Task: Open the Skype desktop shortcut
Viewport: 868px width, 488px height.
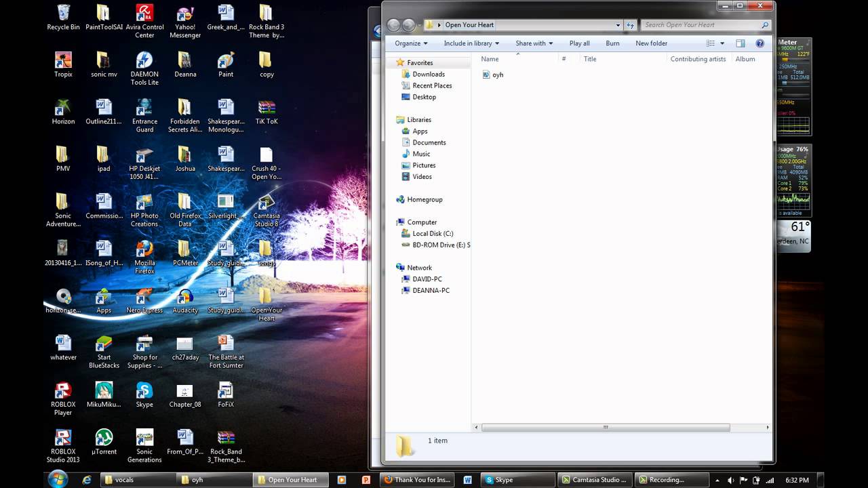Action: [144, 395]
